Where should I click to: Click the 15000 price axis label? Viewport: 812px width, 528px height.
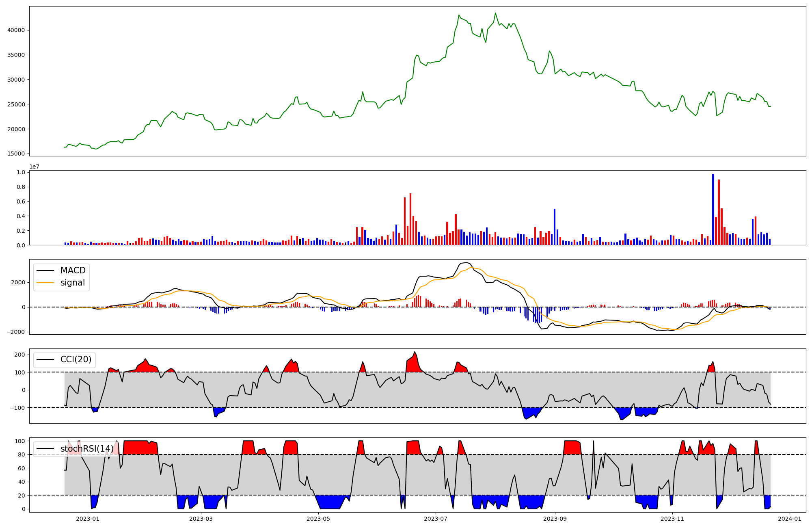(16, 154)
